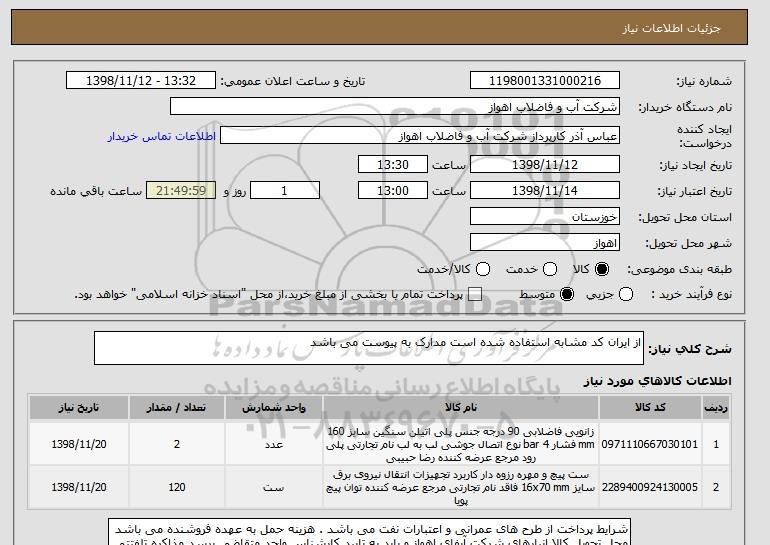Screen dimensions: 770x545
Task: Select the کالا radio button
Action: click(602, 269)
